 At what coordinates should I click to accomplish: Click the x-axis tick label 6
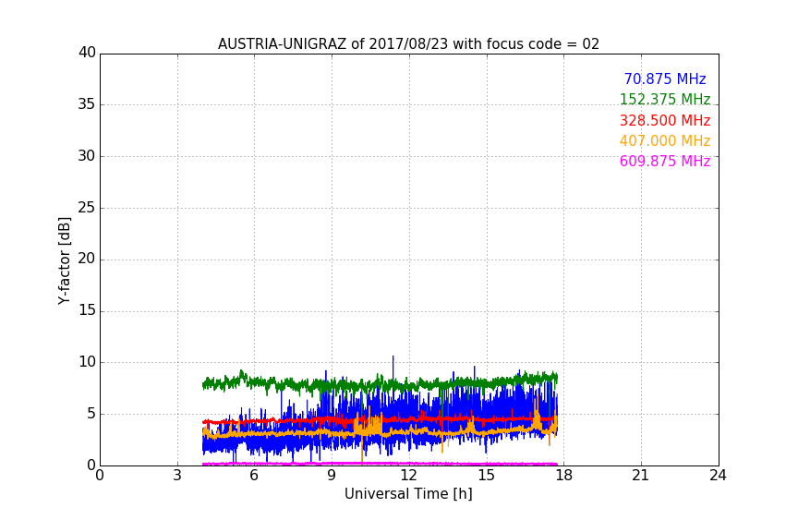click(x=255, y=476)
